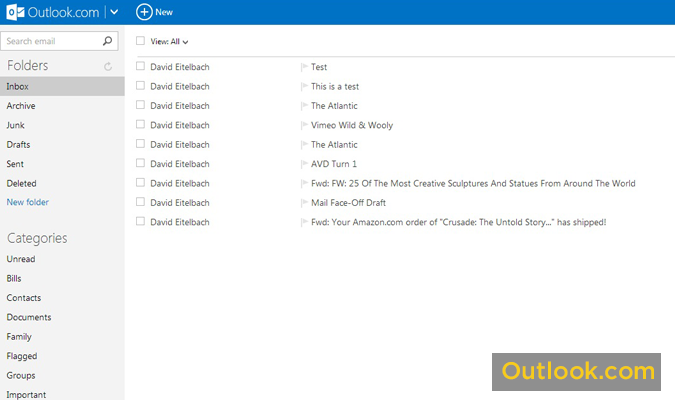Open the View: All dropdown
The height and width of the screenshot is (400, 675).
169,42
